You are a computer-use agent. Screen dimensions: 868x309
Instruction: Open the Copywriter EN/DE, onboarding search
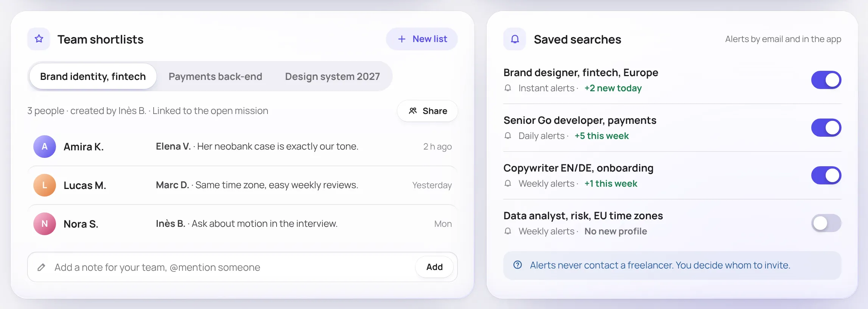pyautogui.click(x=578, y=168)
